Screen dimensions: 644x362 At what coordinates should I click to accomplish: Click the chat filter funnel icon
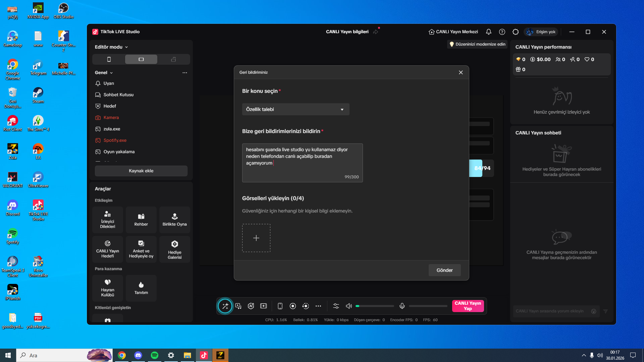605,311
